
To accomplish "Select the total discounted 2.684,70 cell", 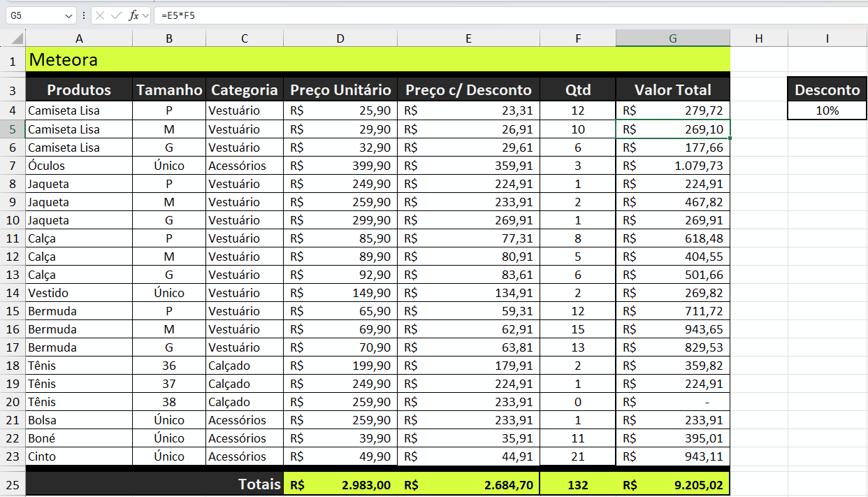I will [x=469, y=484].
